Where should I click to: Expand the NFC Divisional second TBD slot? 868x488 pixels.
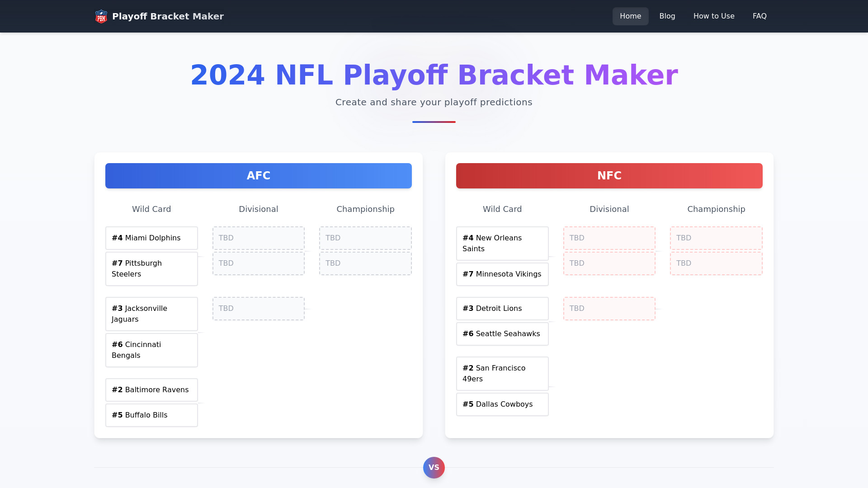pos(609,263)
